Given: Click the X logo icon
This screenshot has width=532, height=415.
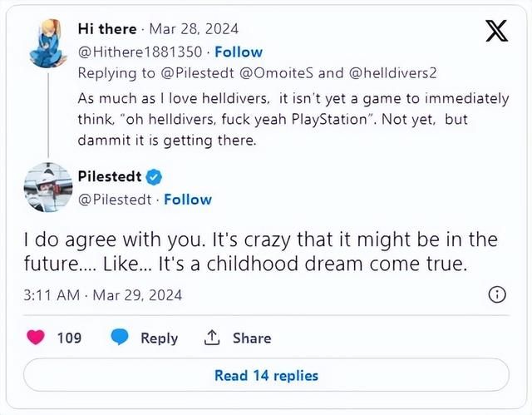Looking at the screenshot, I should tap(496, 32).
